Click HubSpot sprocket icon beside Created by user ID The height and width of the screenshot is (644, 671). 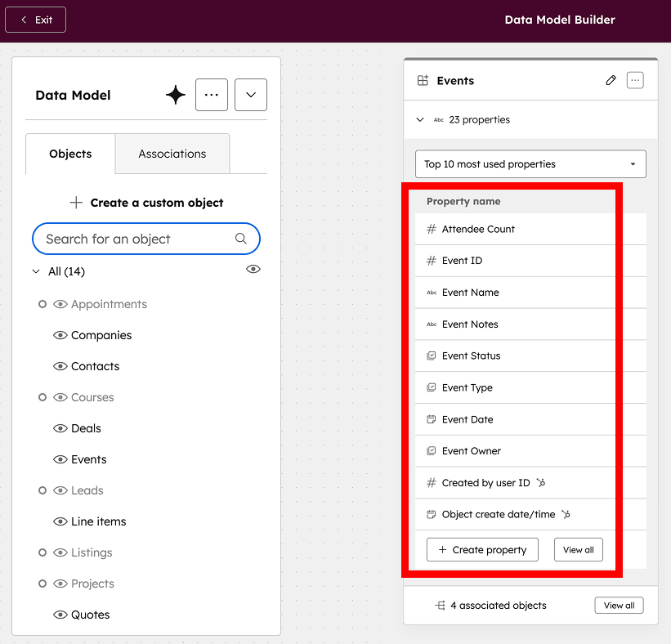pos(541,483)
